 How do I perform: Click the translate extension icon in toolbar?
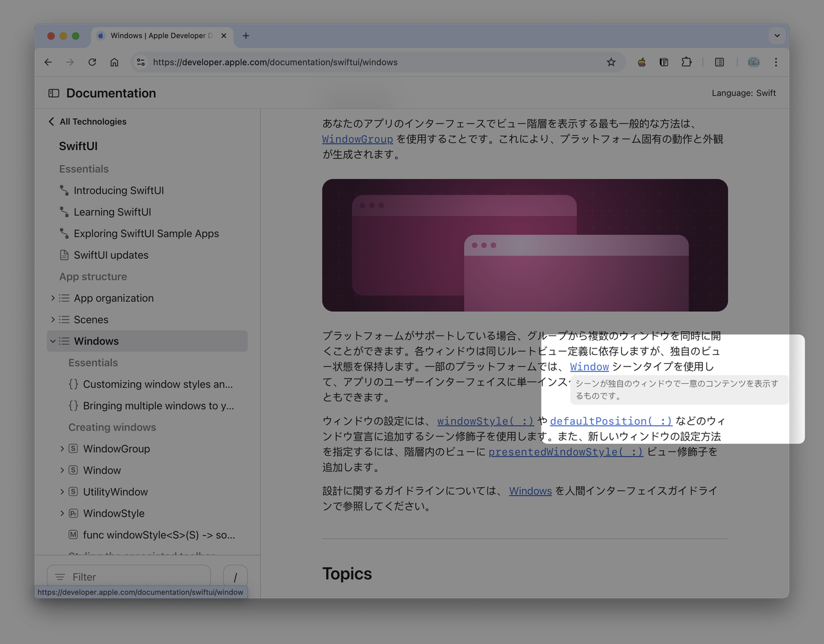[664, 62]
